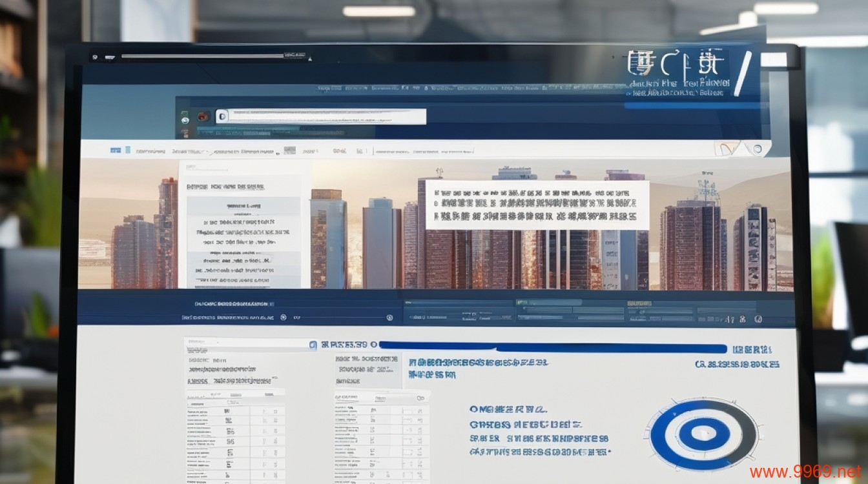Click the long blue horizontal progress bar

[x=552, y=348]
